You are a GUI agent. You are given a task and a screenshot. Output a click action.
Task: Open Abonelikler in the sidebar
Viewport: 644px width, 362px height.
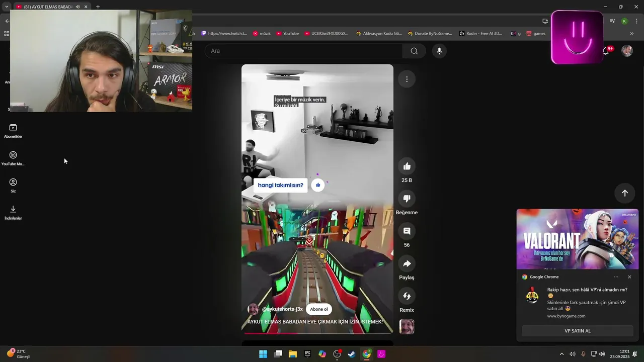13,131
